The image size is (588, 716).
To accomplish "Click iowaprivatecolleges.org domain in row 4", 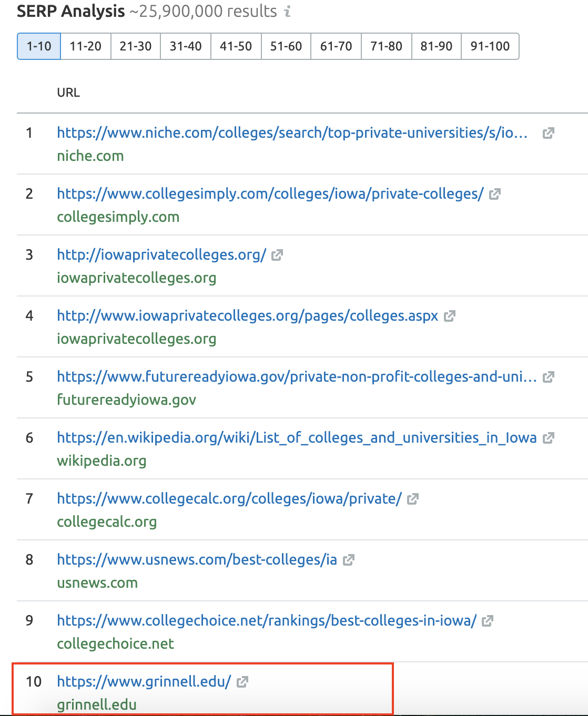I will click(137, 339).
